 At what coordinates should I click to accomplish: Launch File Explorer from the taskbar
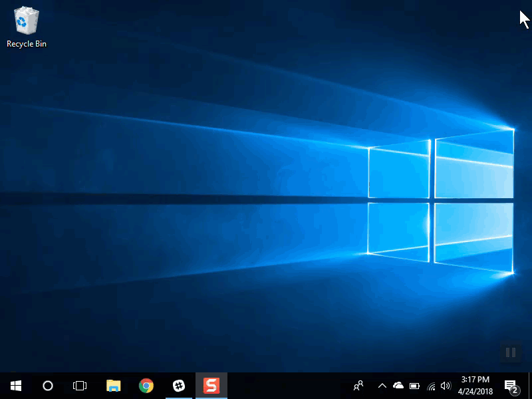click(x=113, y=386)
